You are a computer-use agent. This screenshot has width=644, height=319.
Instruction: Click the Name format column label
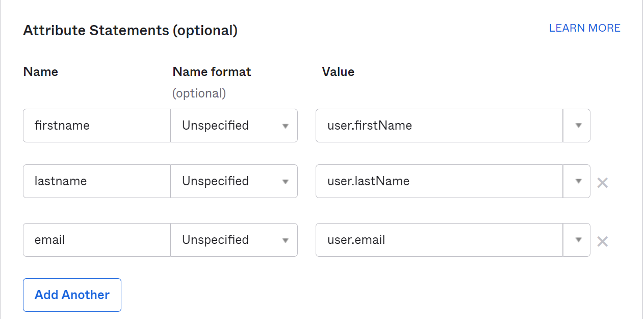tap(212, 72)
